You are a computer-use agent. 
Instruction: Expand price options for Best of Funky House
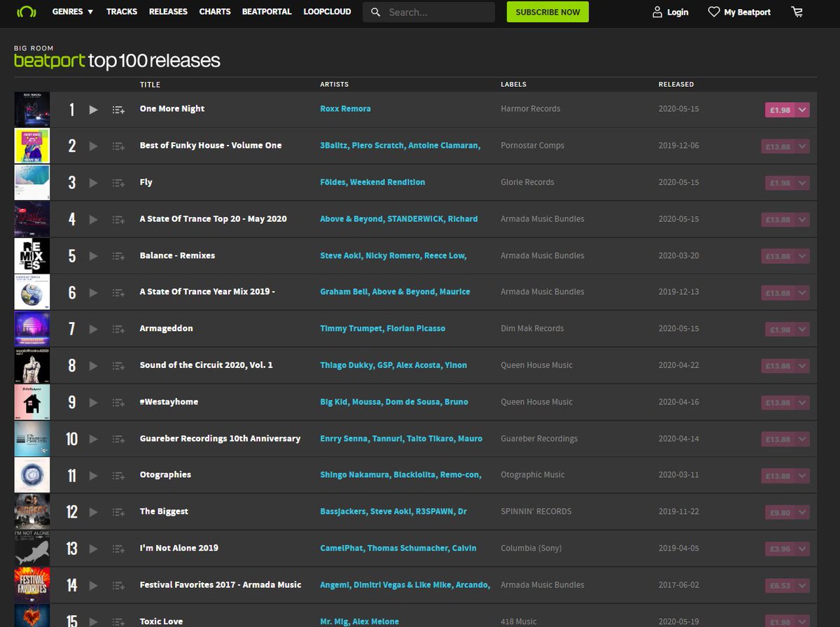click(802, 146)
